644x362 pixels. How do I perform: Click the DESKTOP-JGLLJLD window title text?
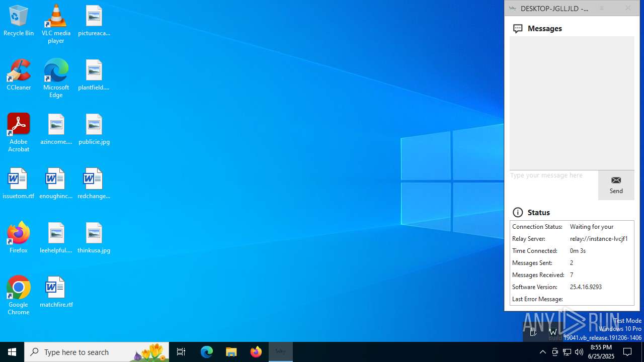coord(554,8)
